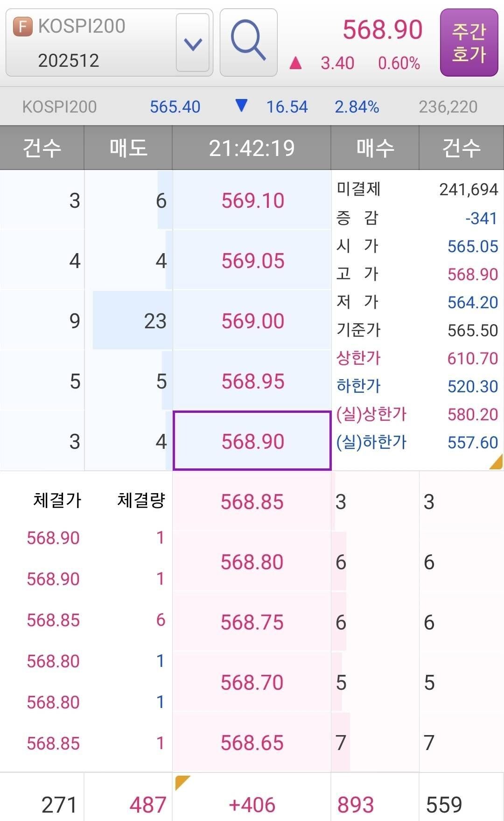
Task: Click the KOSPI200 index ticker row
Action: click(x=59, y=106)
